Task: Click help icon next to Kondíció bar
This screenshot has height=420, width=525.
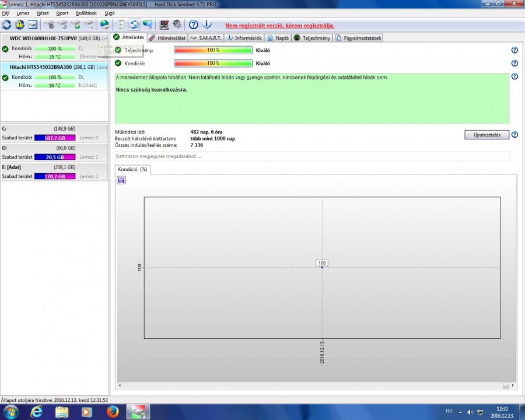Action: [x=514, y=64]
